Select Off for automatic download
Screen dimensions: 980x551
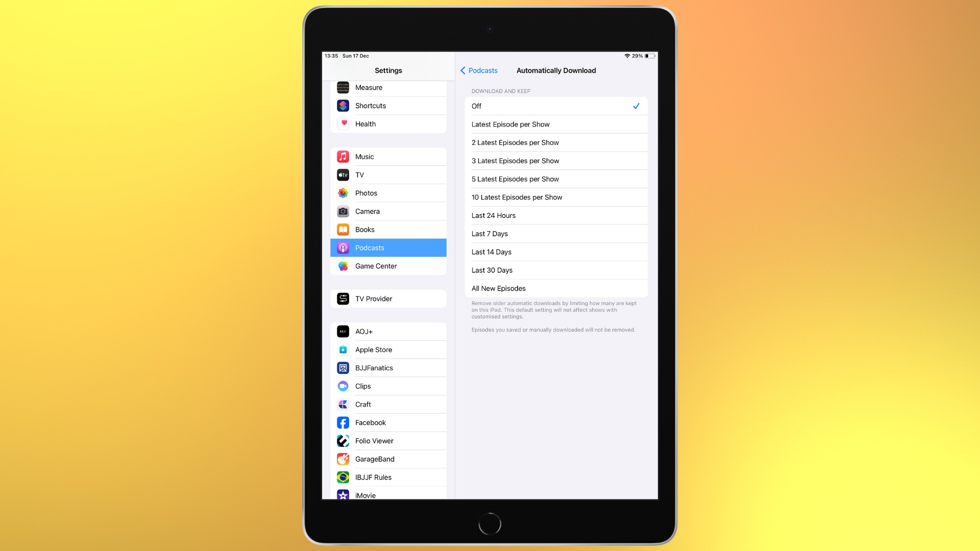click(x=555, y=106)
